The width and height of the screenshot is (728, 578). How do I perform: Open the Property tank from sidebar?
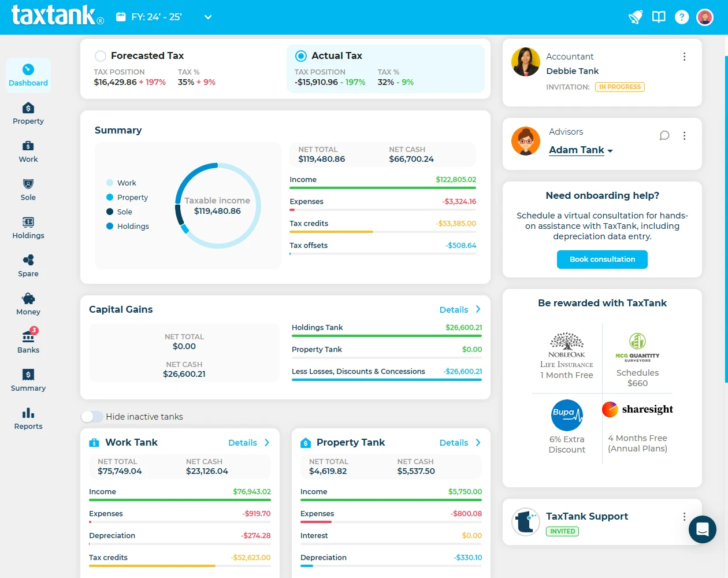click(28, 113)
